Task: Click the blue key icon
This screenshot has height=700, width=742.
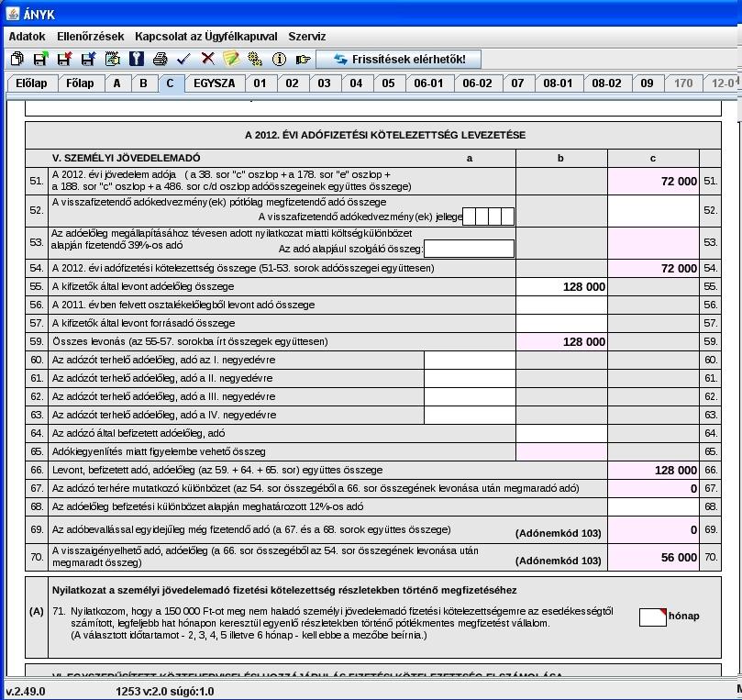Action: (x=137, y=59)
